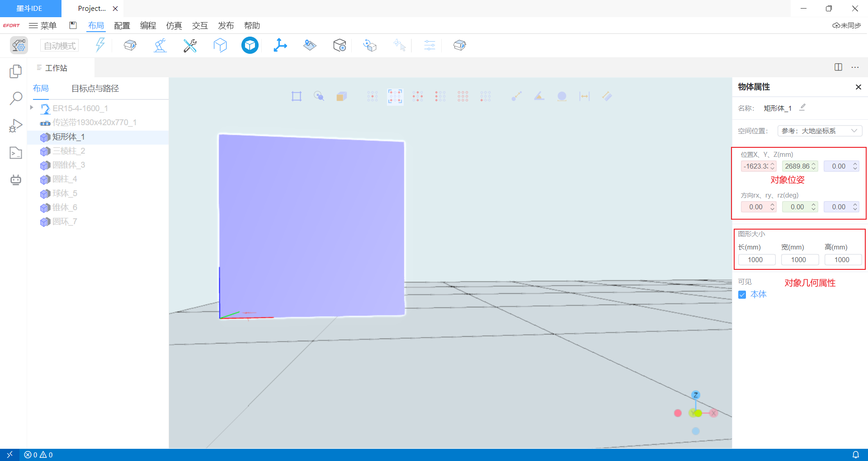This screenshot has height=461, width=868.
Task: Open the run and debug sidebar icon
Action: tap(16, 126)
